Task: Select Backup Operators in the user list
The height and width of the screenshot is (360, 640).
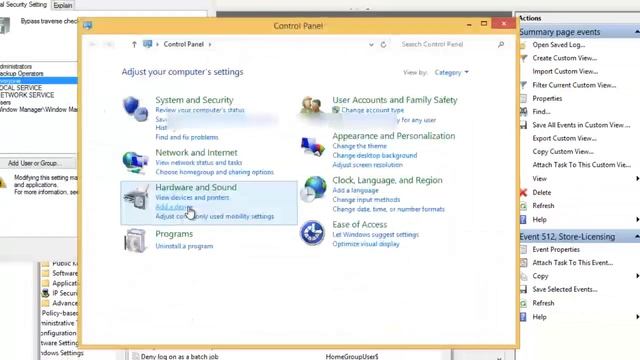Action: coord(22,73)
